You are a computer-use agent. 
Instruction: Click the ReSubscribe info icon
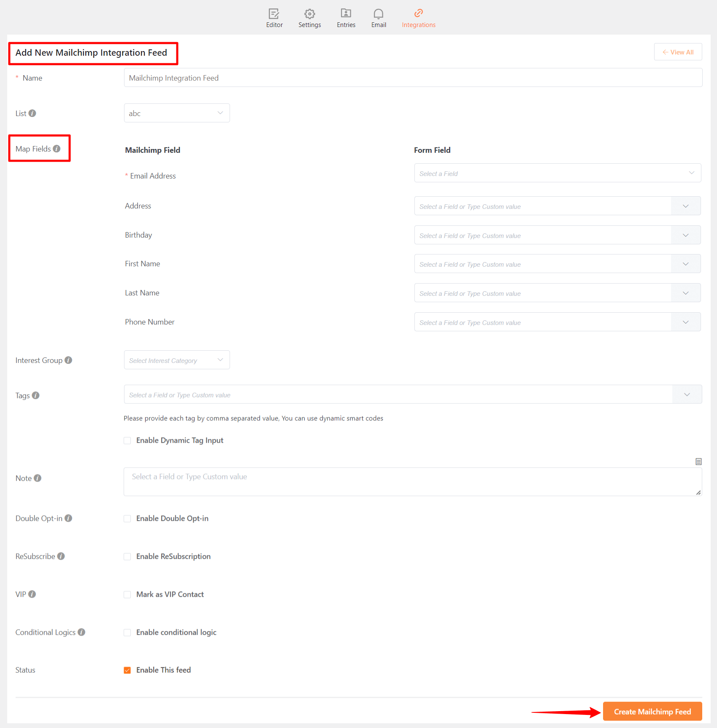pyautogui.click(x=61, y=556)
